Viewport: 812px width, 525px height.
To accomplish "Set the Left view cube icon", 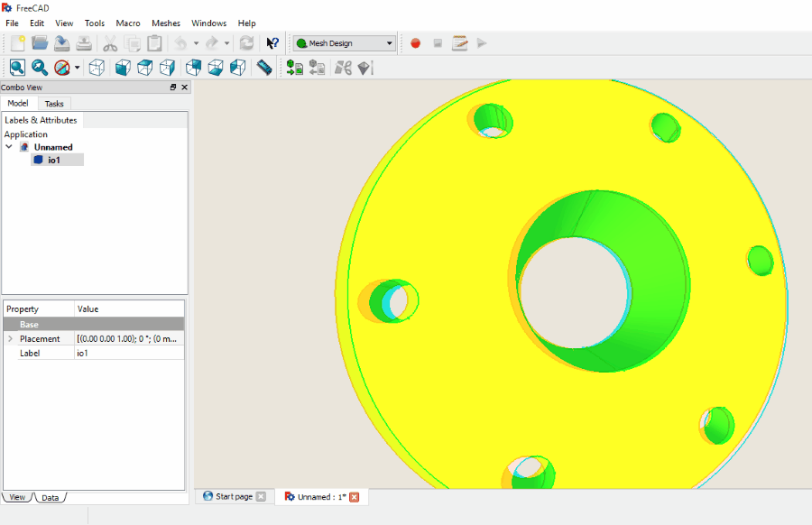I will tap(237, 68).
